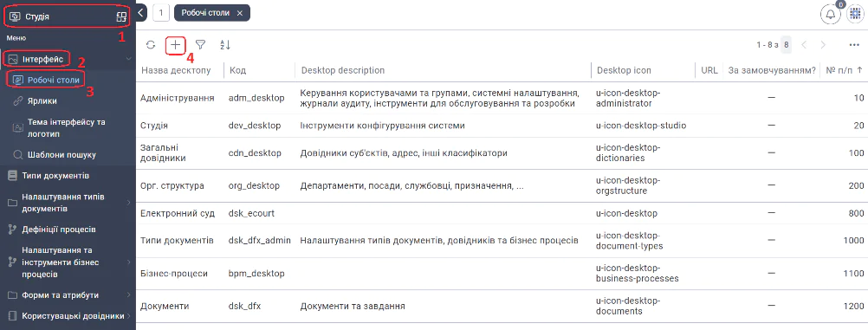Image resolution: width=868 pixels, height=330 pixels.
Task: Open the apps grid icon at top right
Action: coord(856,15)
